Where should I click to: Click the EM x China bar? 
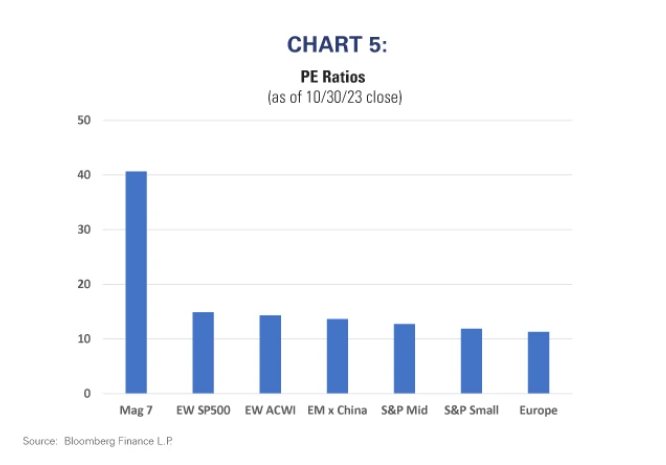coord(337,356)
